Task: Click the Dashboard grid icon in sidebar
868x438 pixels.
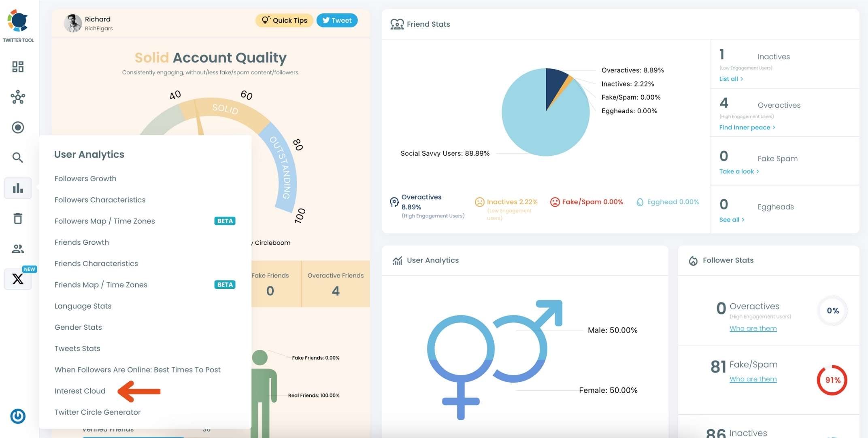Action: [17, 66]
